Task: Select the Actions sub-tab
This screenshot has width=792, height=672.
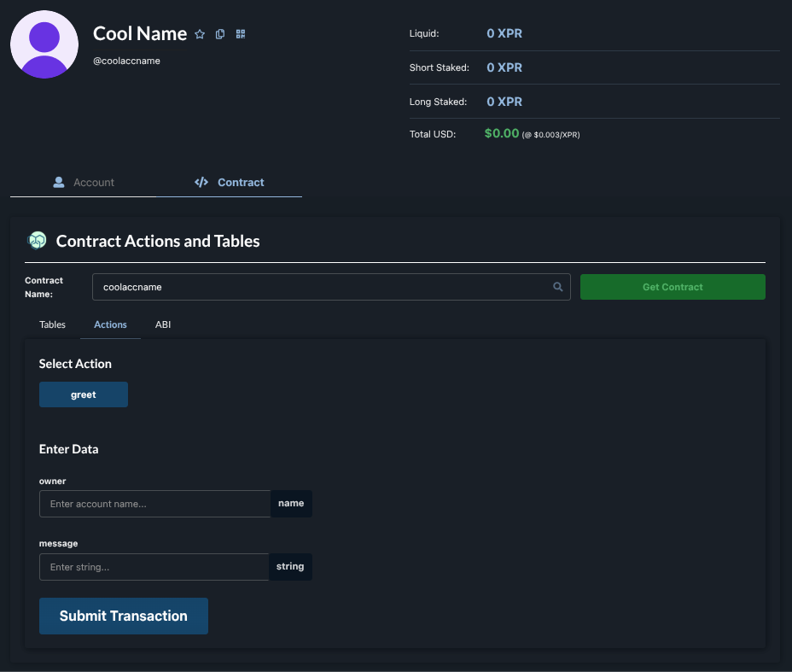Action: tap(110, 324)
